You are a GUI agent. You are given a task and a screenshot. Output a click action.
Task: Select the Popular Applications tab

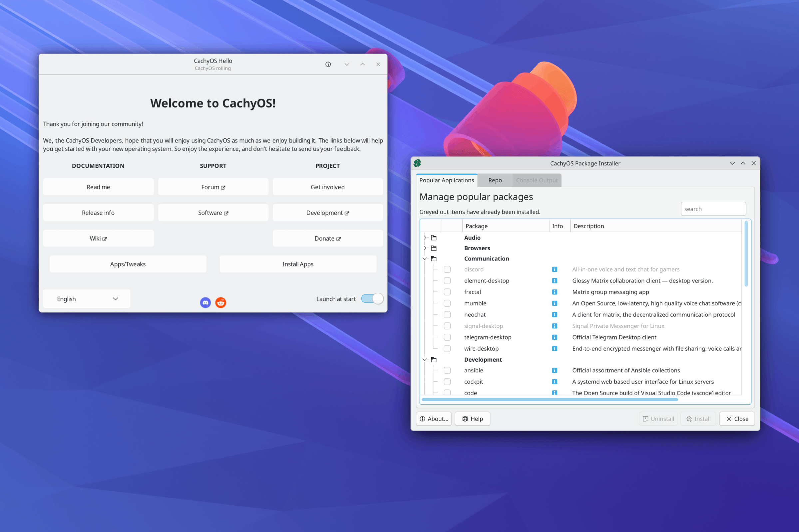tap(447, 180)
